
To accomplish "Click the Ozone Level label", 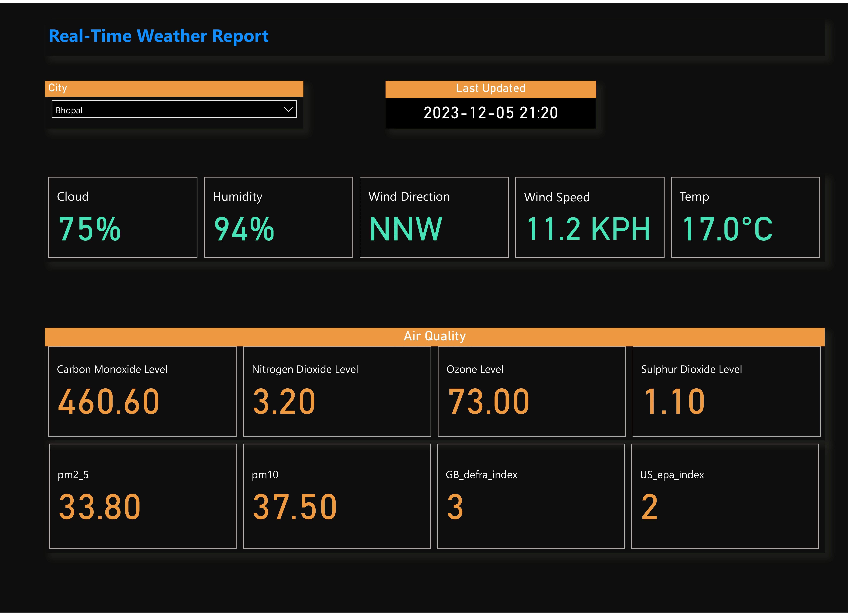I will (475, 369).
